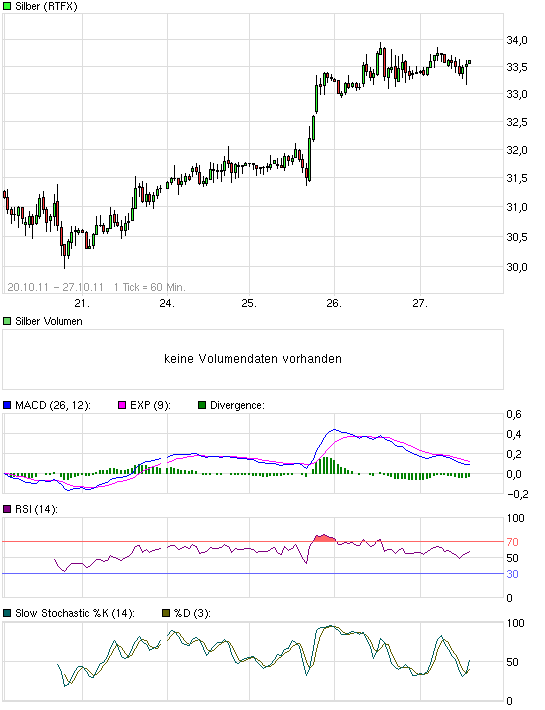Click the 'RSI (14):' label

pos(36,509)
